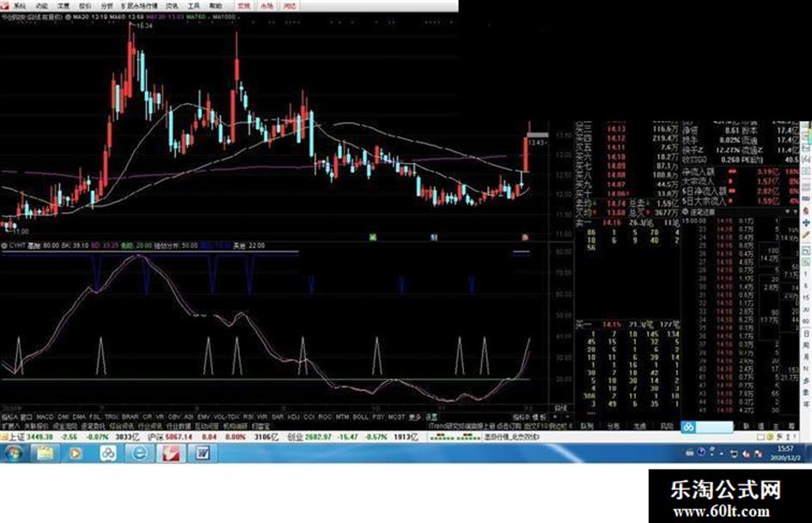Switch indicator to BRAR
Screen dimensions: 812x523
(130, 417)
